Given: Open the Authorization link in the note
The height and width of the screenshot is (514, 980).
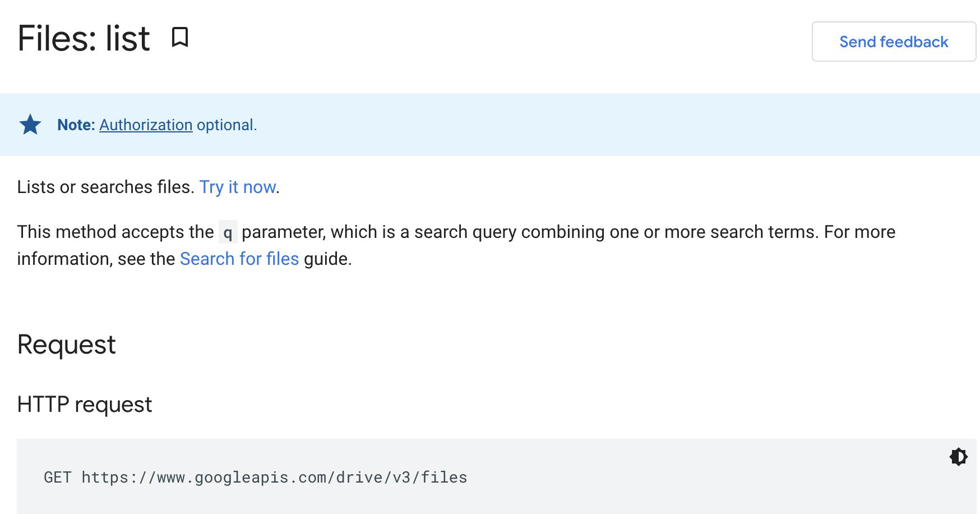Looking at the screenshot, I should pyautogui.click(x=146, y=125).
